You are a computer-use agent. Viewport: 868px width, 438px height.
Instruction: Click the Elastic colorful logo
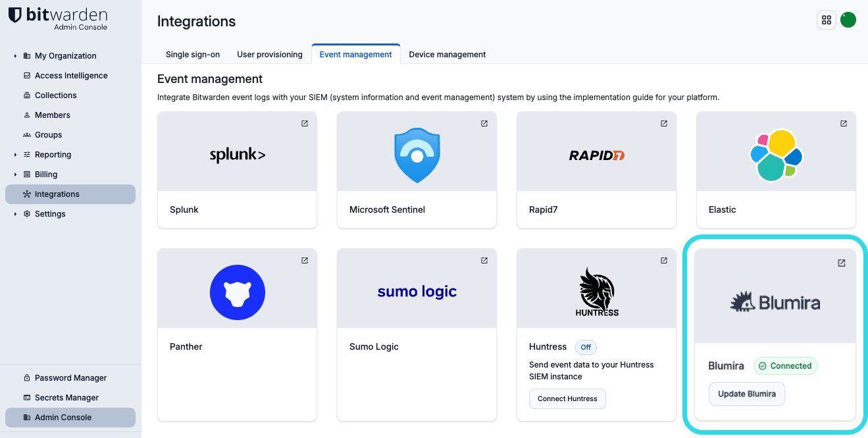777,155
